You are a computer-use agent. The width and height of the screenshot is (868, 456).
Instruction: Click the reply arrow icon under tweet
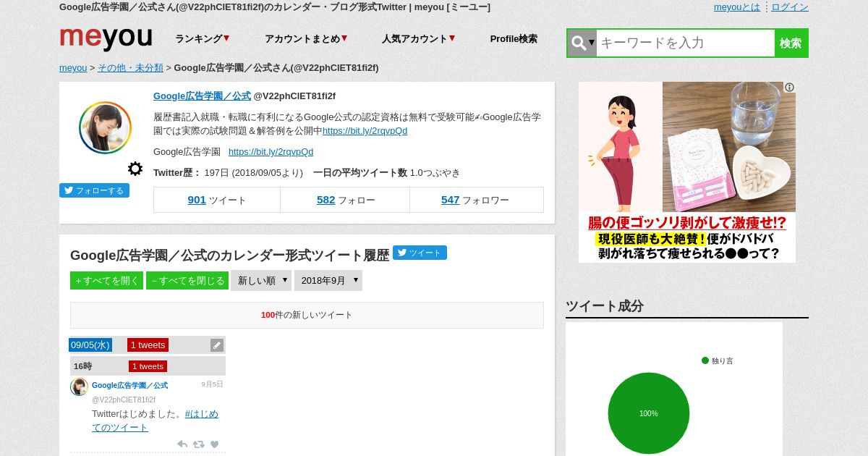(x=182, y=444)
